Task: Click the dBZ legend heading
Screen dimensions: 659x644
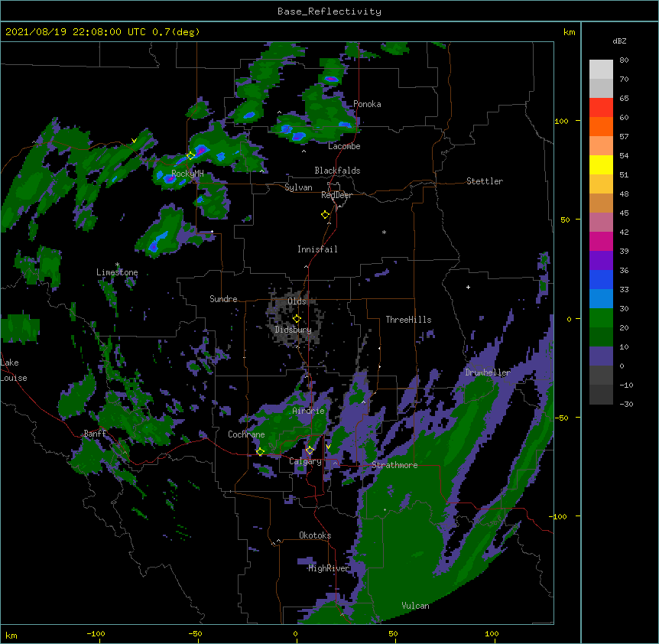Action: tap(619, 41)
